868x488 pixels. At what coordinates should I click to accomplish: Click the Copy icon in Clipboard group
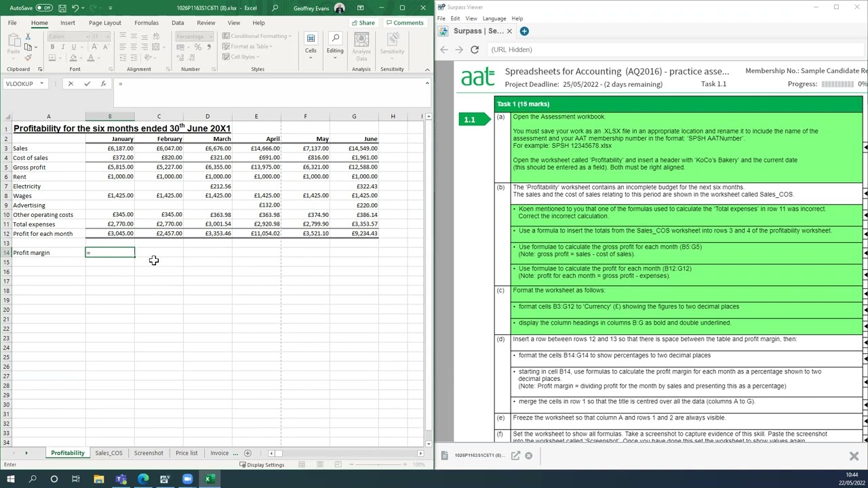[x=28, y=47]
